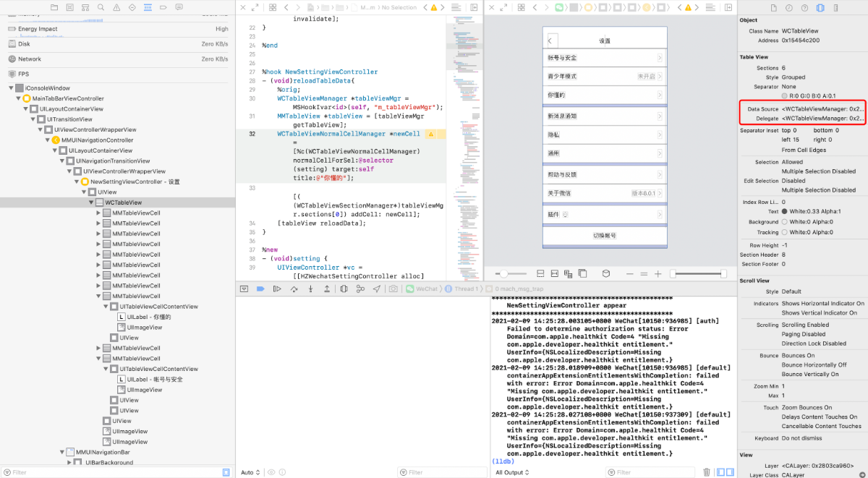Click the yellow warning icon in code editor bar
Viewport: 868px width, 478px height.
[434, 7]
